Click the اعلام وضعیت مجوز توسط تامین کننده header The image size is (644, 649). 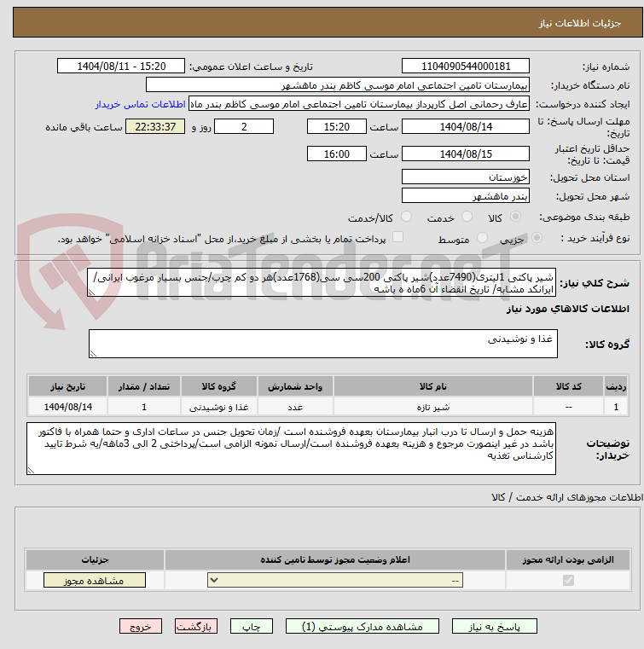coord(335,560)
